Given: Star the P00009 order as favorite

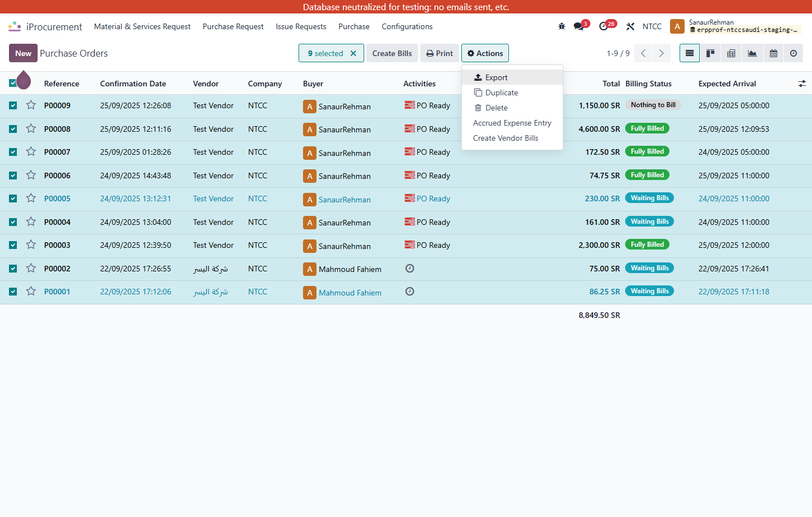Looking at the screenshot, I should [31, 105].
